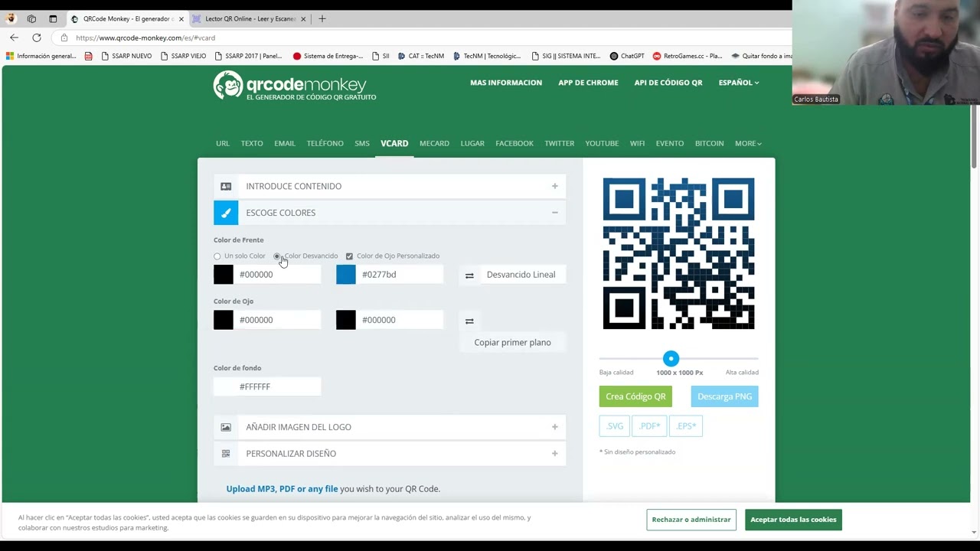980x551 pixels.
Task: Open the Quitar fondo bookmark
Action: click(762, 56)
